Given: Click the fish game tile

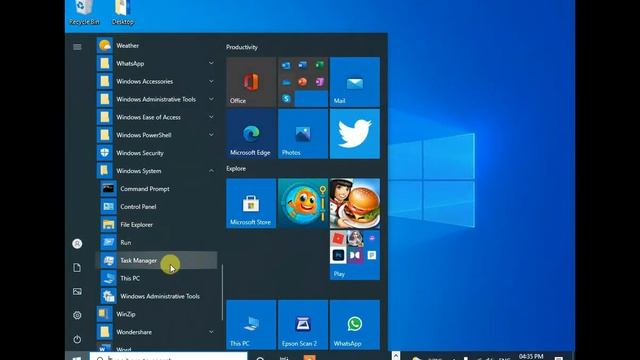Looking at the screenshot, I should [x=303, y=203].
